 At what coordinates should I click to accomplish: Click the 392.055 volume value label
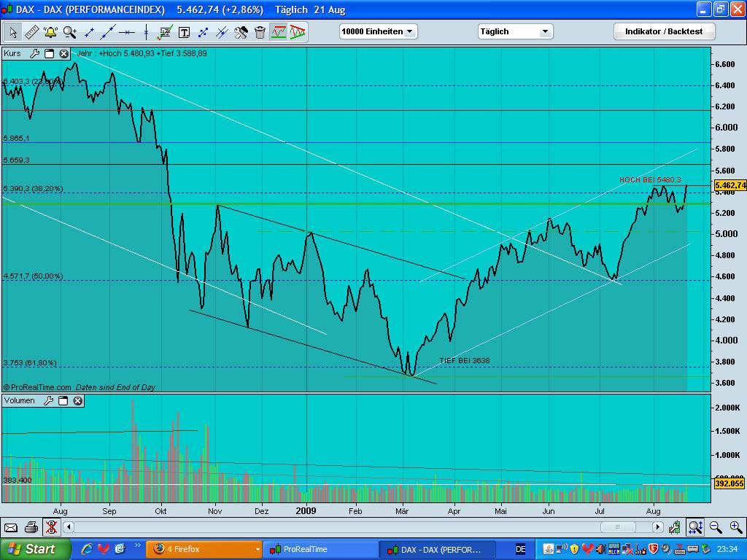(x=729, y=484)
